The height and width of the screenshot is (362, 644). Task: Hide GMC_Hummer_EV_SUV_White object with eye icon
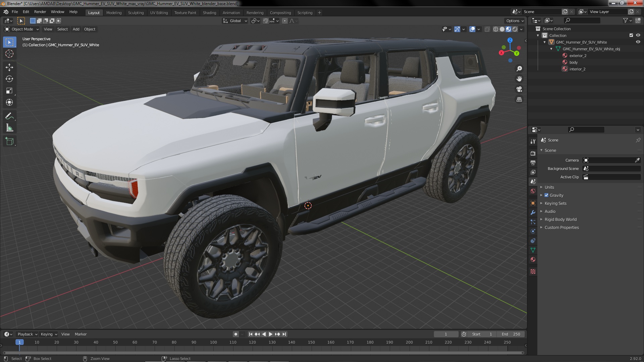[x=638, y=42]
